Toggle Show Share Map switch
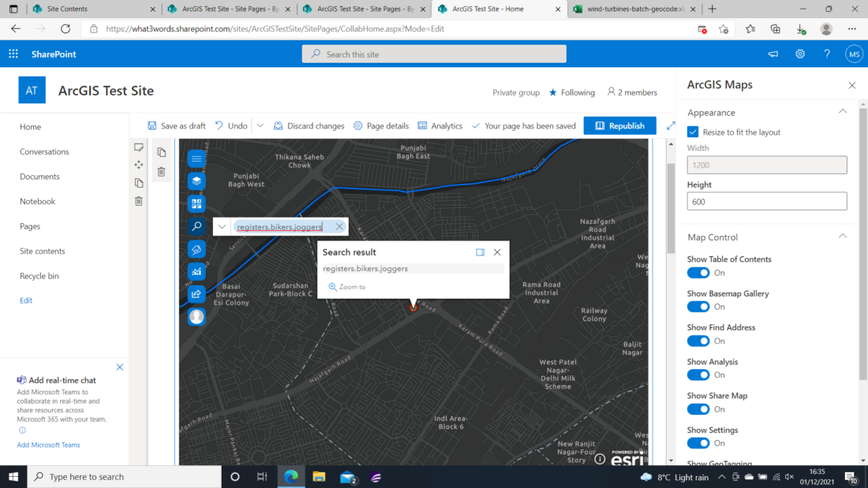Viewport: 868px width, 488px height. pos(698,409)
